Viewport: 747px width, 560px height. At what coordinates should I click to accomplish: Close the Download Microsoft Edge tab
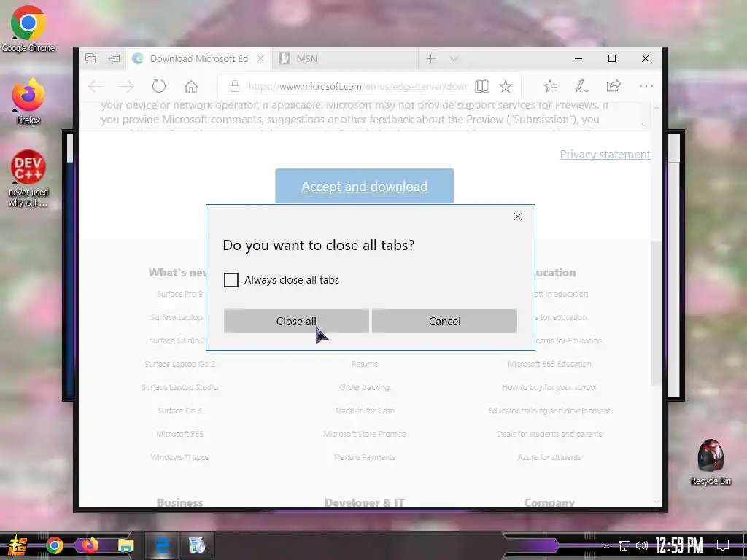(x=260, y=58)
